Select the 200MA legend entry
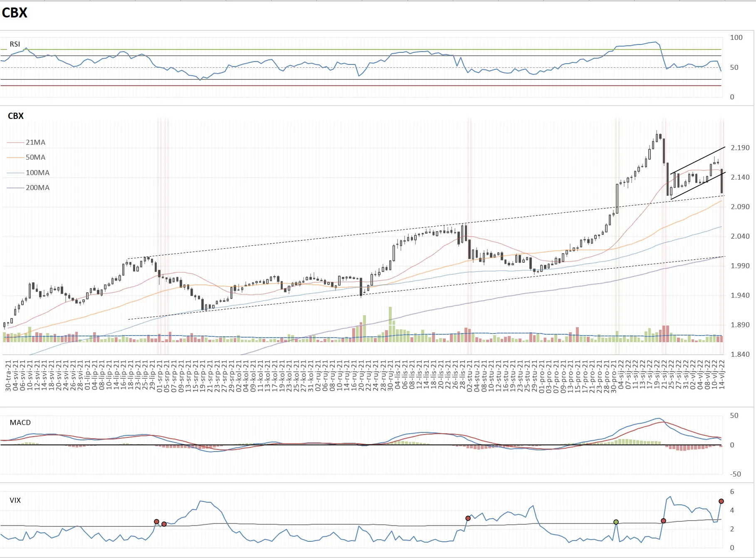 [x=37, y=188]
